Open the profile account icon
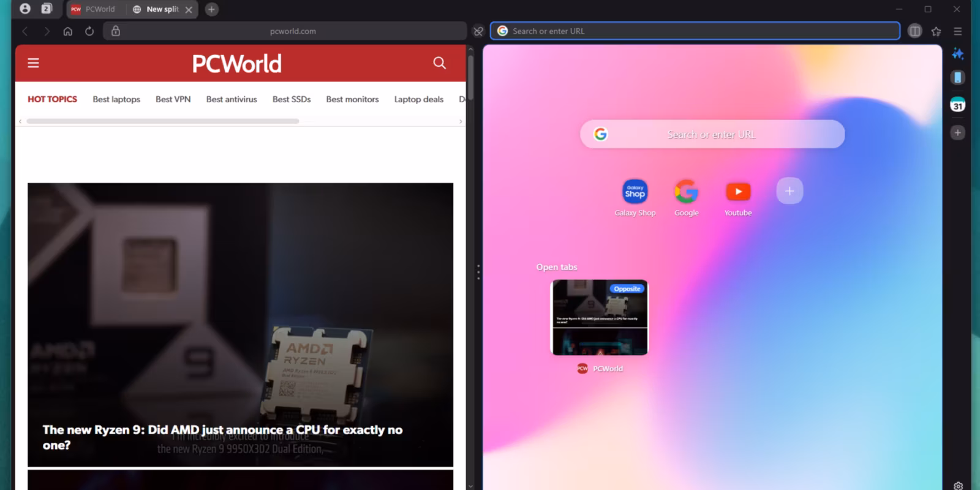 click(25, 9)
